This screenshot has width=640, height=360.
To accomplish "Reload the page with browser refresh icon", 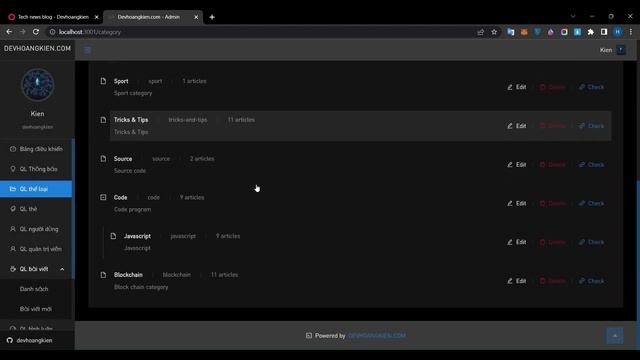I will click(x=36, y=32).
